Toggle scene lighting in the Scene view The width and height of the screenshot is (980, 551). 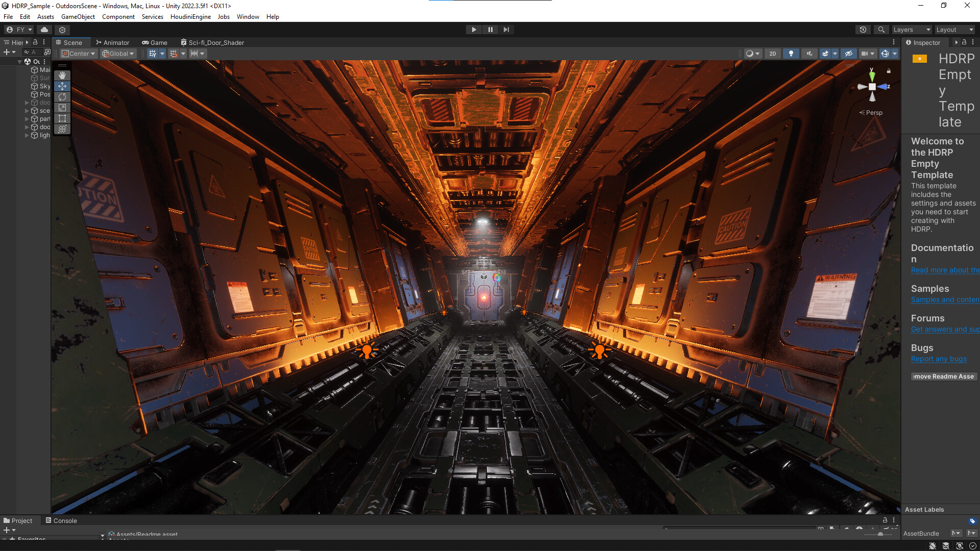791,54
